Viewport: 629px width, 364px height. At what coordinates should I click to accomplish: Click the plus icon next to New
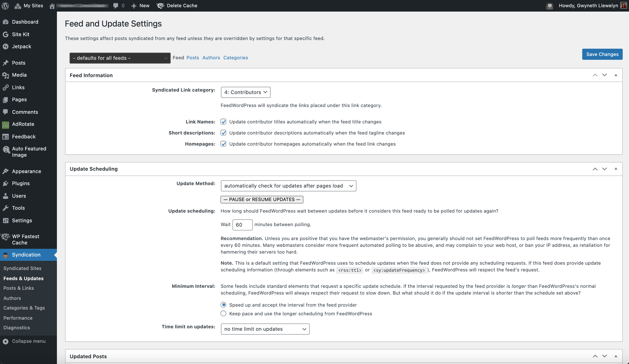134,6
